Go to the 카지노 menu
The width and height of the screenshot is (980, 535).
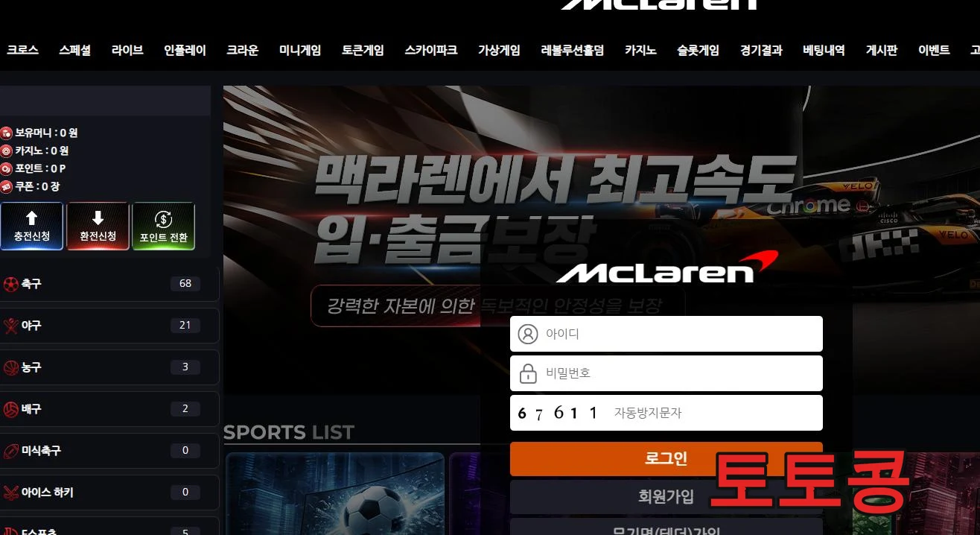[x=640, y=51]
